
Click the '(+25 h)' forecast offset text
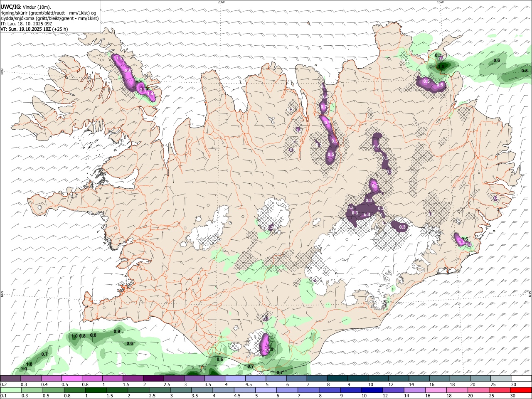[60, 29]
